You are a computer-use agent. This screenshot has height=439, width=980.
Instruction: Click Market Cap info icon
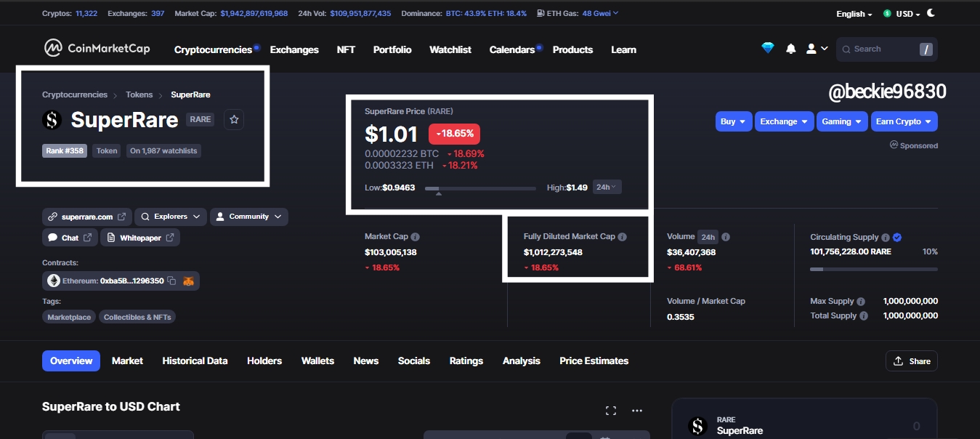416,237
